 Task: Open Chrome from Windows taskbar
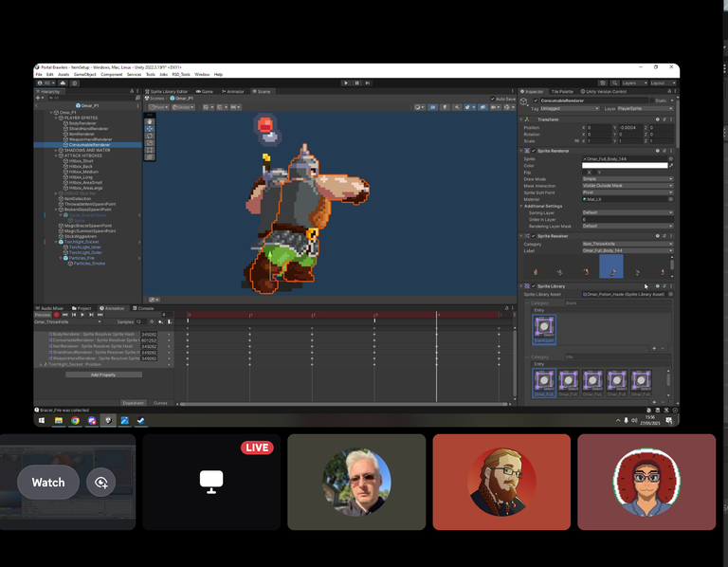[x=75, y=420]
